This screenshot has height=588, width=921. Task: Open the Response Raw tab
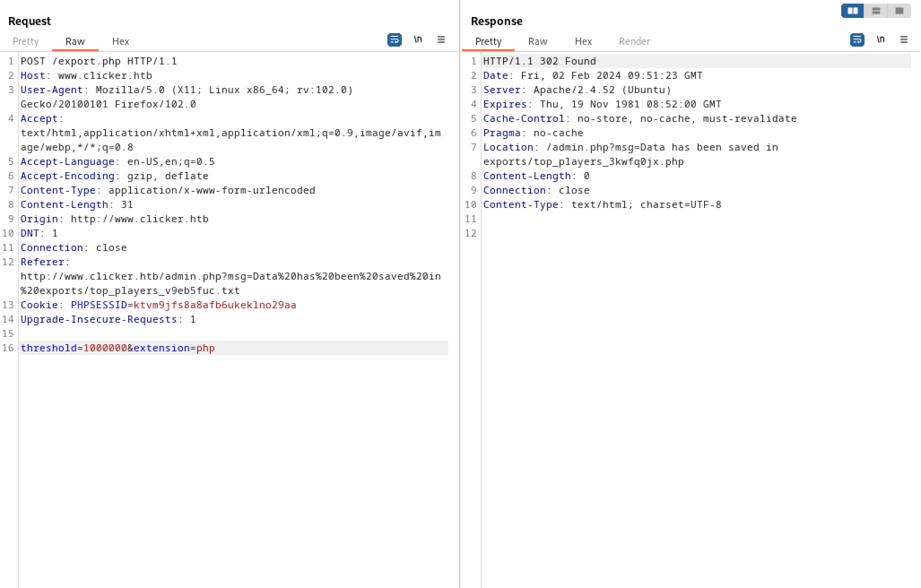[538, 41]
